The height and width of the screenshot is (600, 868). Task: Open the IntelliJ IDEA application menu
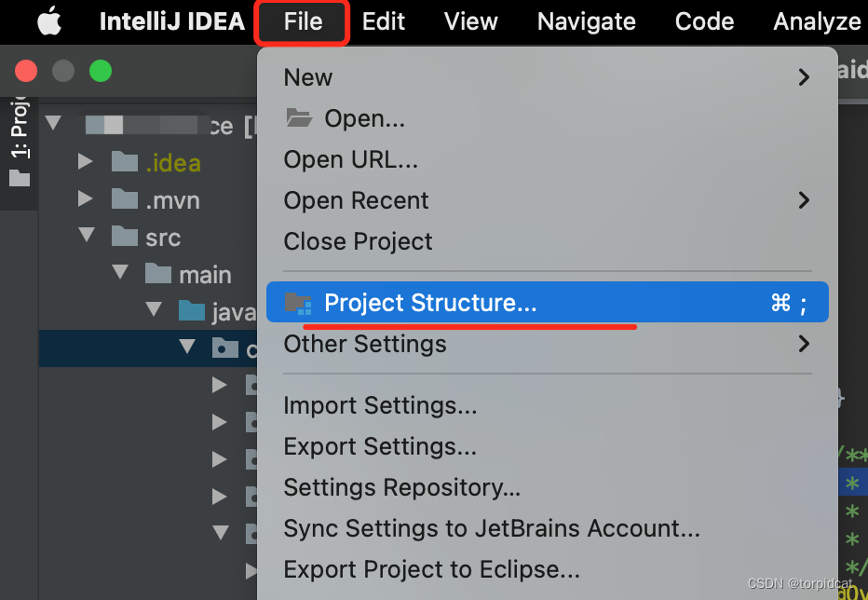[x=171, y=21]
